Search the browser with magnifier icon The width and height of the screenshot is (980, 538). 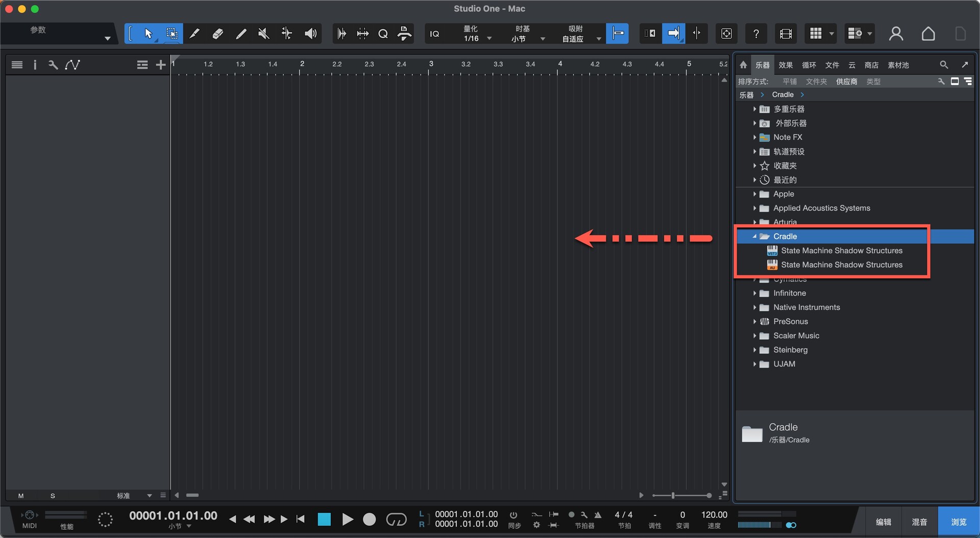pos(944,65)
